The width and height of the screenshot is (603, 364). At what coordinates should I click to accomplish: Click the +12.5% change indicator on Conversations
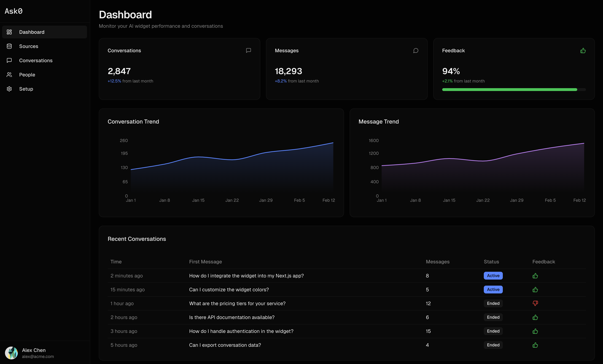click(x=114, y=81)
